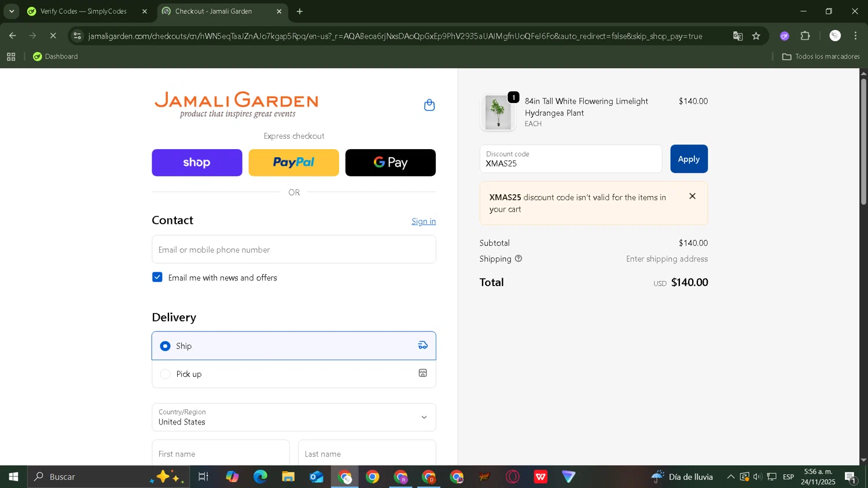The width and height of the screenshot is (868, 488).
Task: Click the Hydrangea plant product thumbnail
Action: point(498,112)
